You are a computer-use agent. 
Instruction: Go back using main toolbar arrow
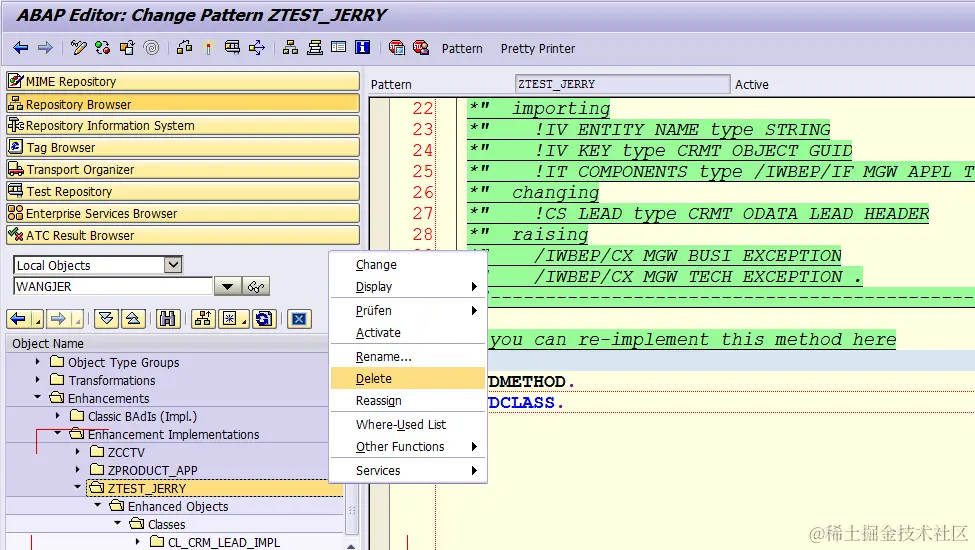pos(21,48)
